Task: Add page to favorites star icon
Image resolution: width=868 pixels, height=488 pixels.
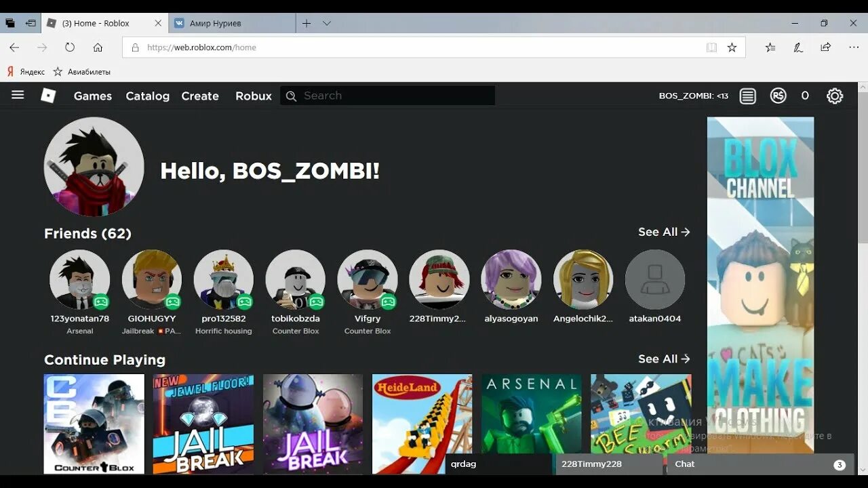Action: click(732, 47)
